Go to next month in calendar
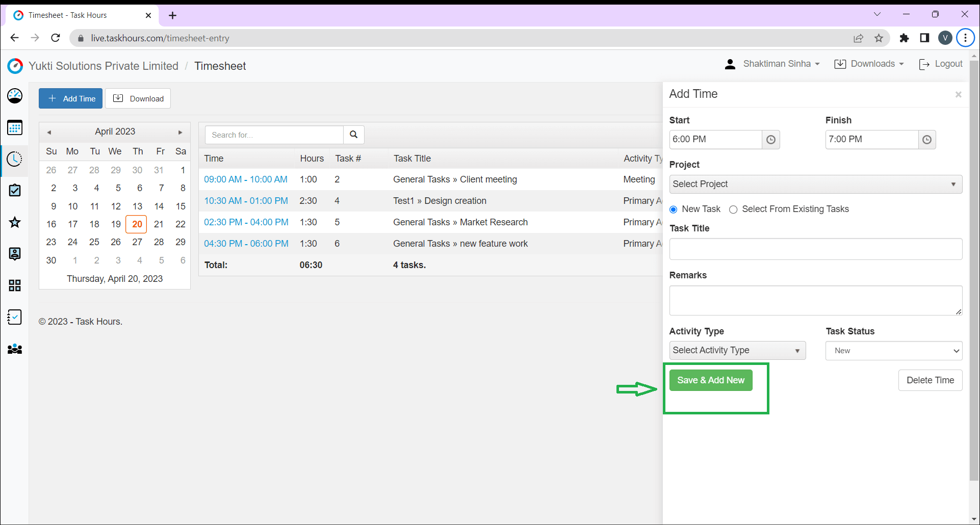Image resolution: width=980 pixels, height=525 pixels. click(180, 132)
